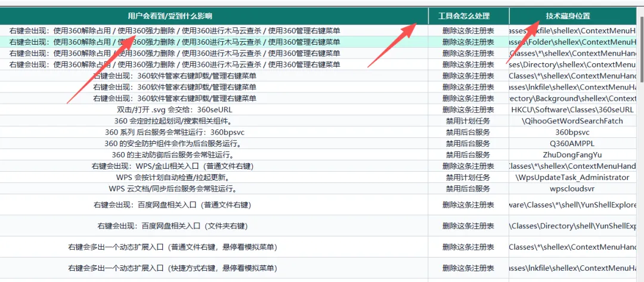
Task: Click the Classes\*\shell\YunShellExplore path cell
Action: point(573,204)
